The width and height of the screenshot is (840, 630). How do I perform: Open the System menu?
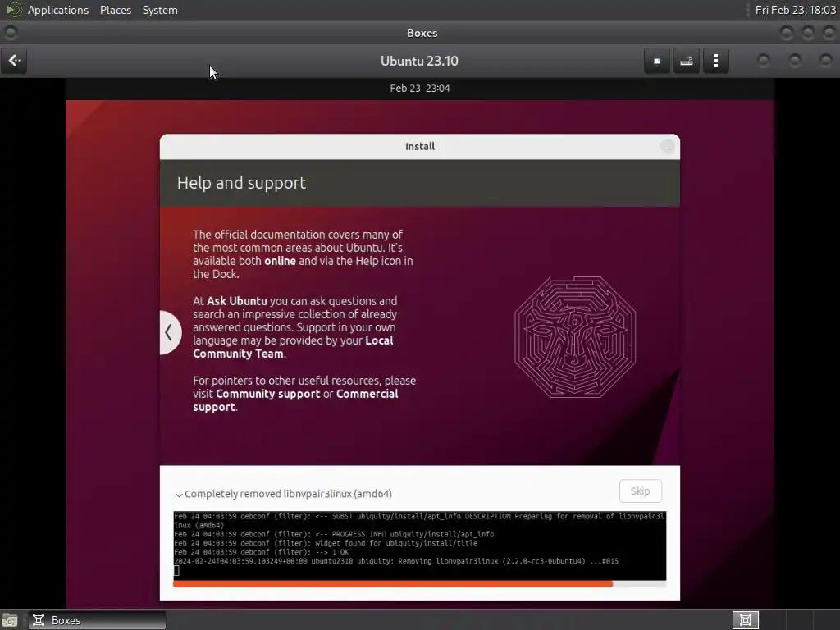click(160, 10)
